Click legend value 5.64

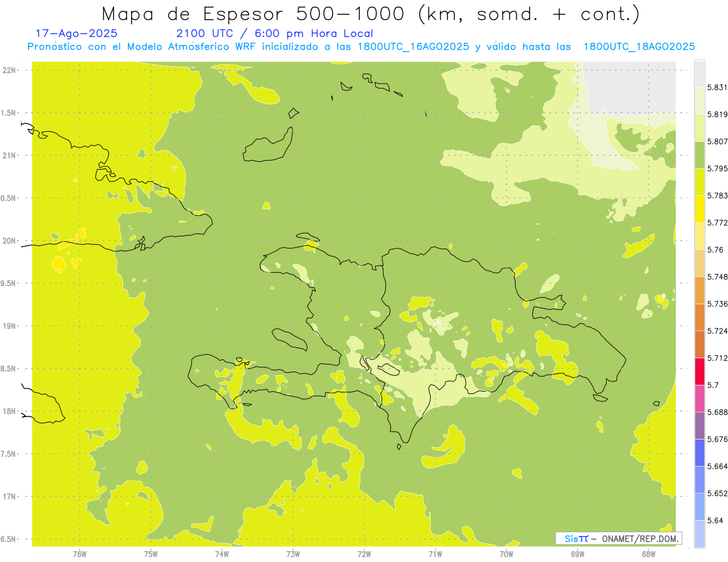point(715,520)
